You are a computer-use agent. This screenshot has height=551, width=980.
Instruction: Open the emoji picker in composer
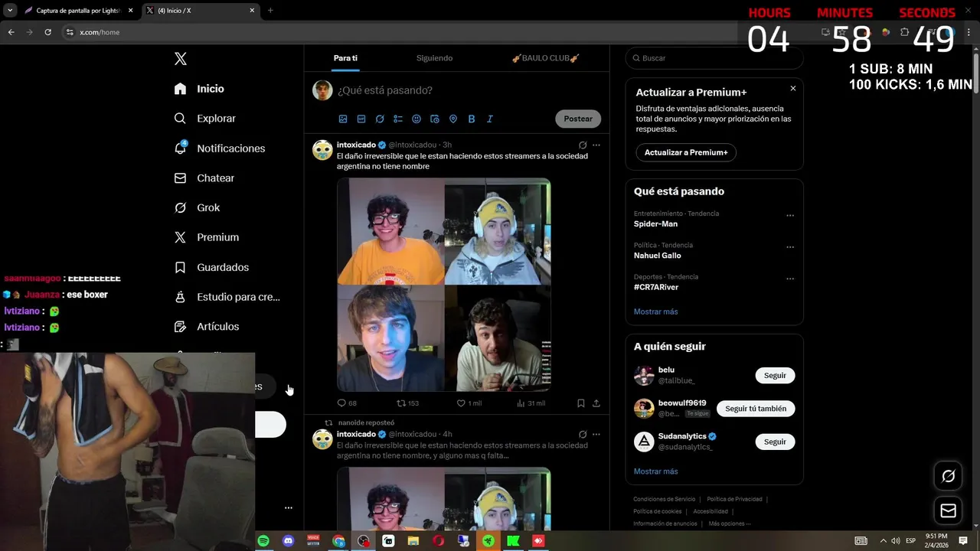point(416,119)
